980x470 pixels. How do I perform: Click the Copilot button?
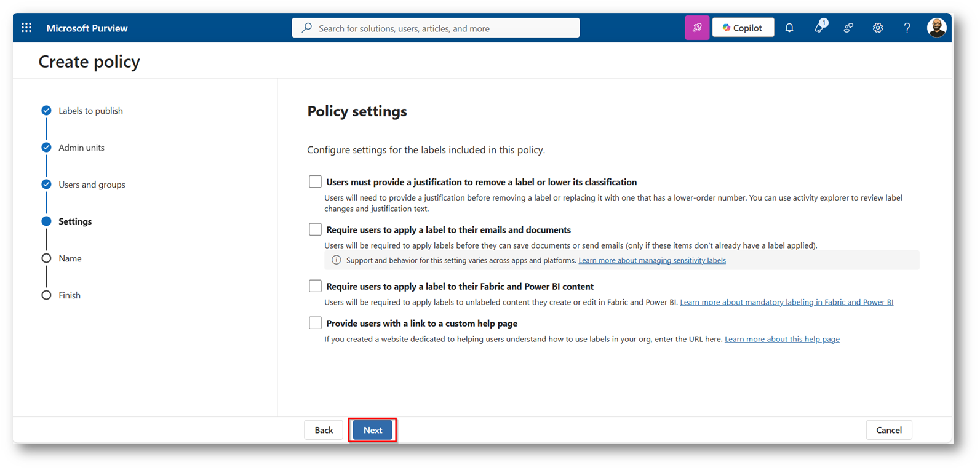coord(743,28)
